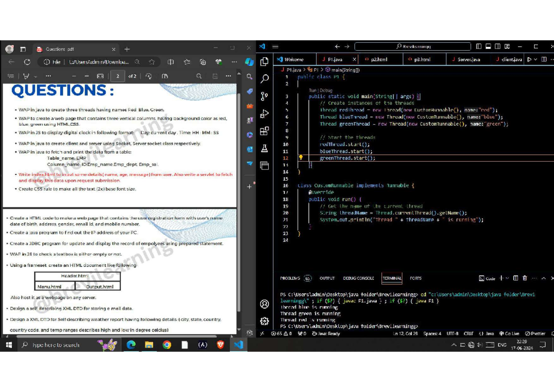The height and width of the screenshot is (392, 554).
Task: Open the Explorer view in the activity bar
Action: 264,61
